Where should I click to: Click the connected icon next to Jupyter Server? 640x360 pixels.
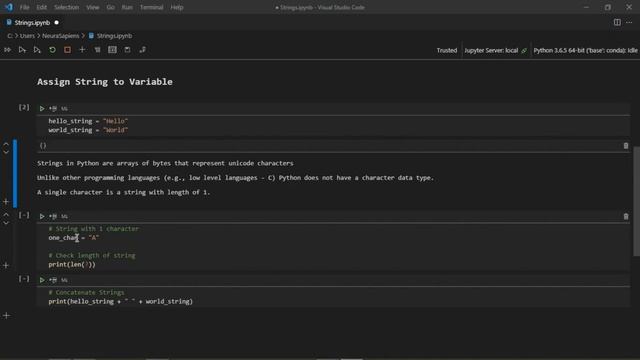pyautogui.click(x=524, y=51)
